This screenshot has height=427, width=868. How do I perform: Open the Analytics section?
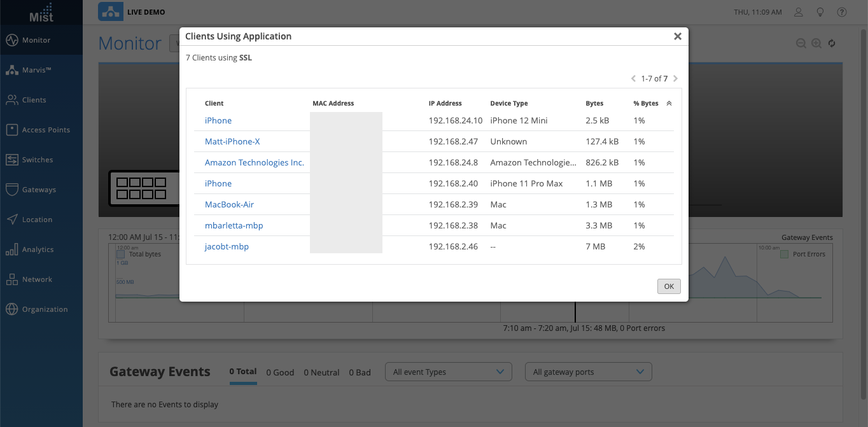tap(38, 249)
